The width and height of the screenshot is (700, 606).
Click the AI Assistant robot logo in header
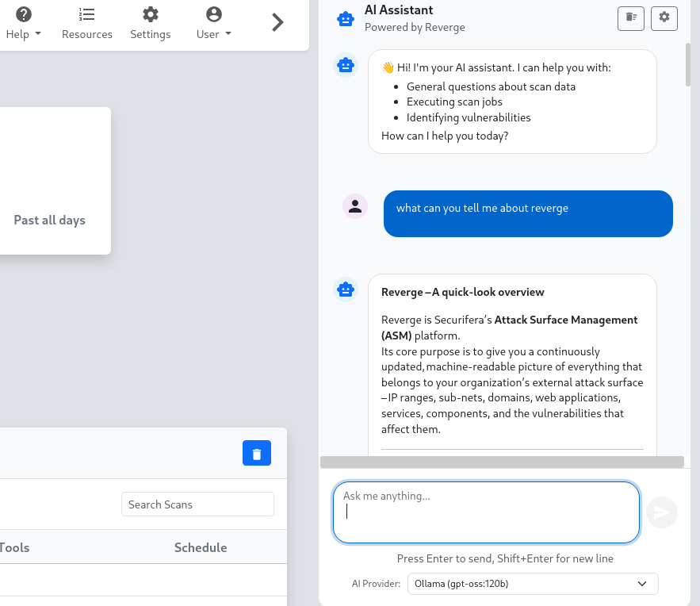(345, 18)
